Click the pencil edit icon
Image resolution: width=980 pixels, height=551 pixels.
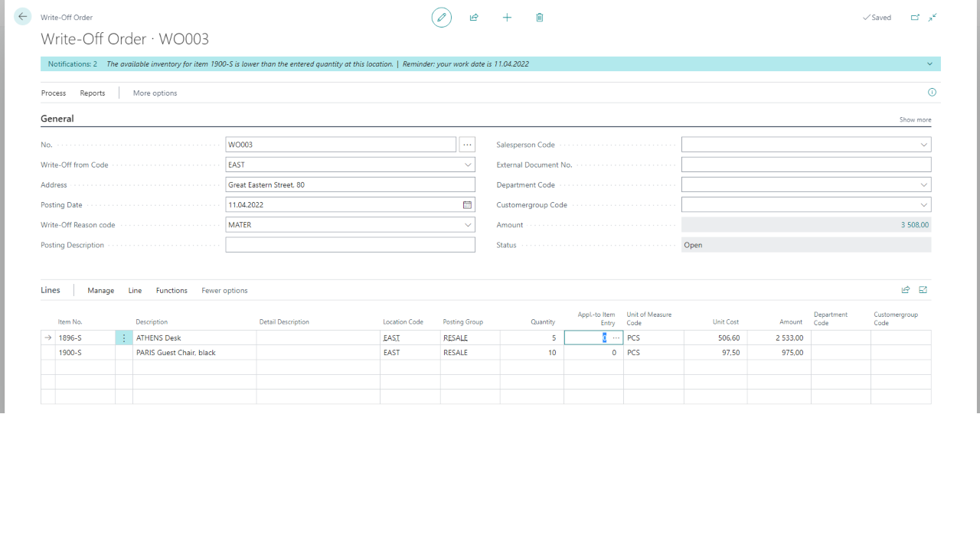coord(442,17)
